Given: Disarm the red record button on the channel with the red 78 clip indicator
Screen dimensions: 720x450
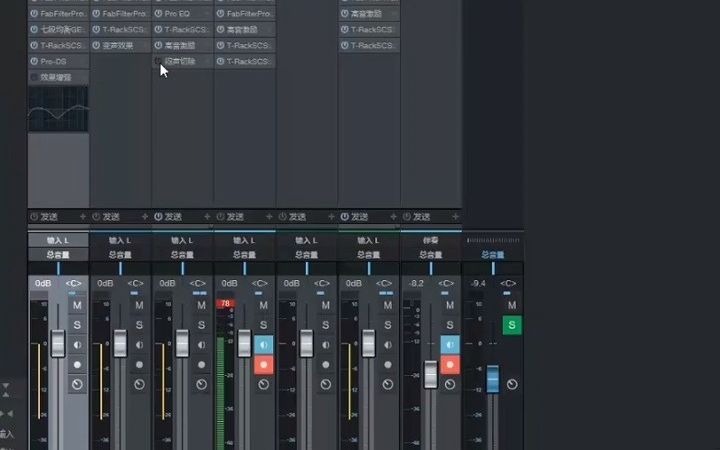Looking at the screenshot, I should (264, 365).
